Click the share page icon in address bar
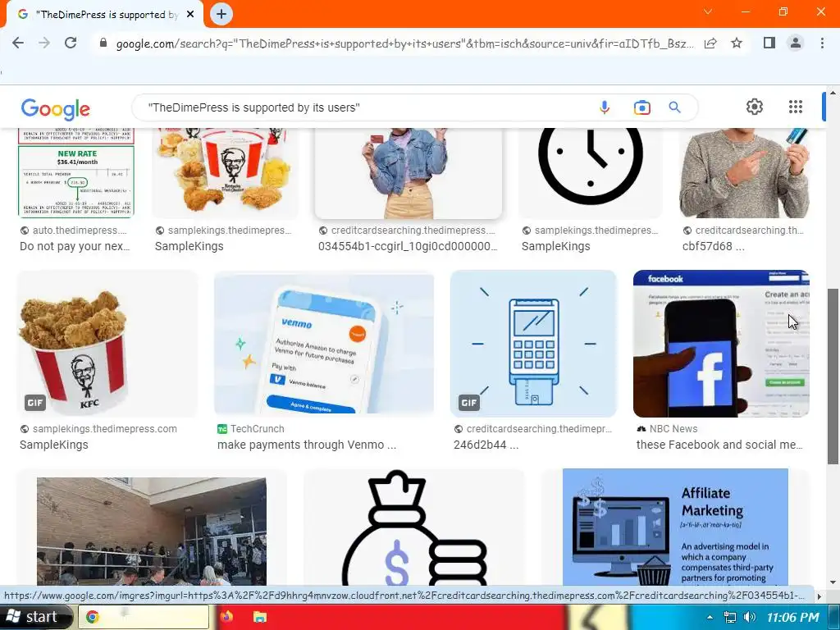Screen dimensions: 840x630 710,43
